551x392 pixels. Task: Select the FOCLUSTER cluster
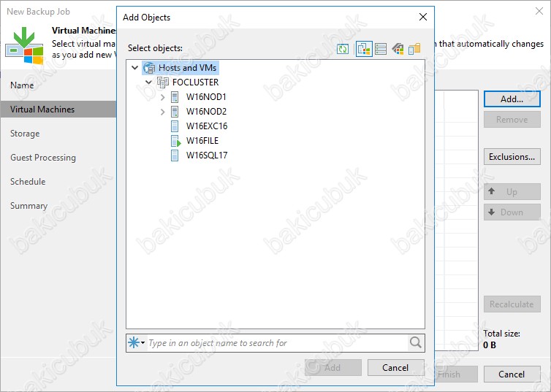[195, 82]
